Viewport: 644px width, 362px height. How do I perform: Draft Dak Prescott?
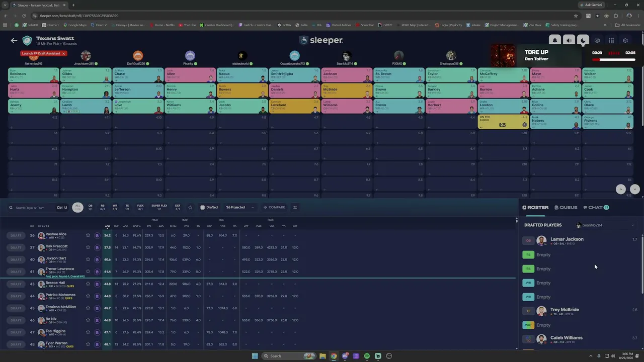[16, 247]
